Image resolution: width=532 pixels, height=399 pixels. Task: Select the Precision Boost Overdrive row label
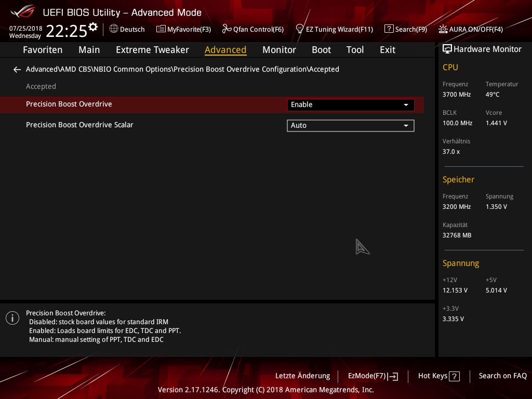tap(69, 104)
